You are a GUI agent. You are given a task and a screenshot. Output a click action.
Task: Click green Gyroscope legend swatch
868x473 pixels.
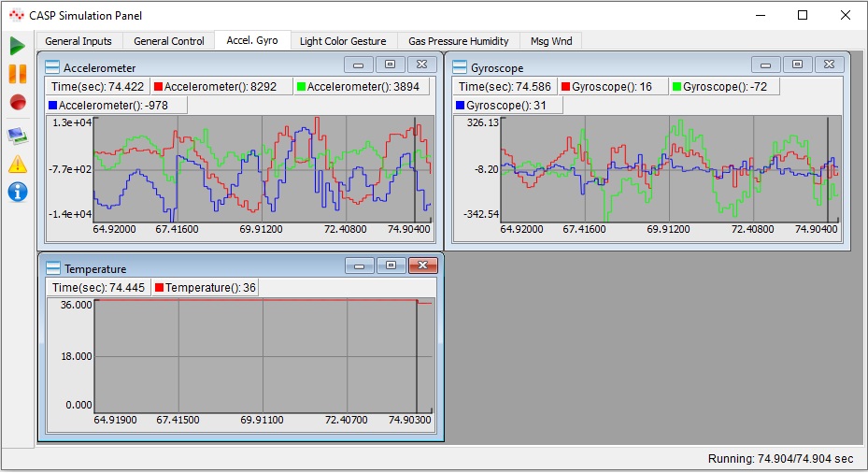[676, 86]
